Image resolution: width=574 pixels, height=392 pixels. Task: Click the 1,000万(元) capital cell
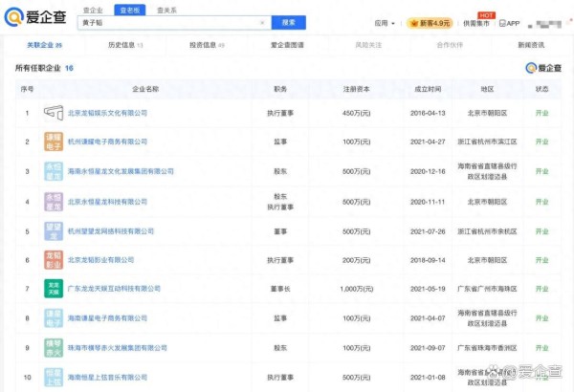pos(357,289)
